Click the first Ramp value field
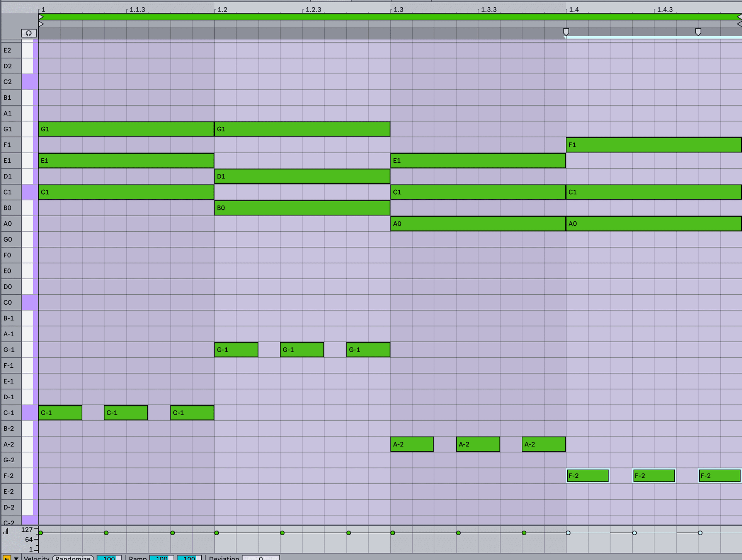 [x=161, y=558]
